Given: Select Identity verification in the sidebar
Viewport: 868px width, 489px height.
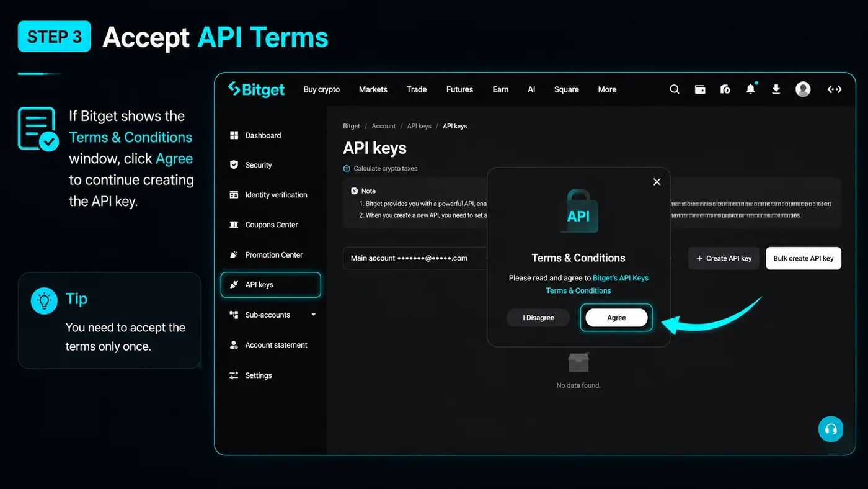Looking at the screenshot, I should click(x=276, y=195).
